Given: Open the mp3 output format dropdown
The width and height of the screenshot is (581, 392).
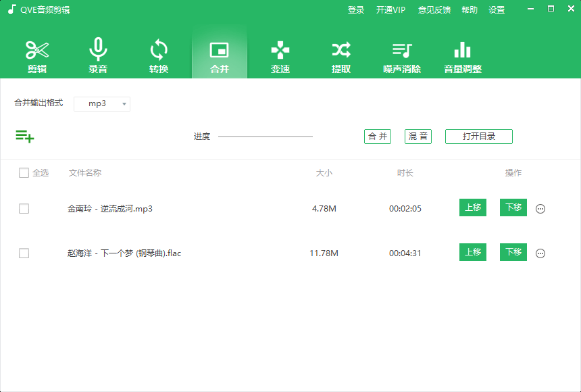Looking at the screenshot, I should point(102,103).
